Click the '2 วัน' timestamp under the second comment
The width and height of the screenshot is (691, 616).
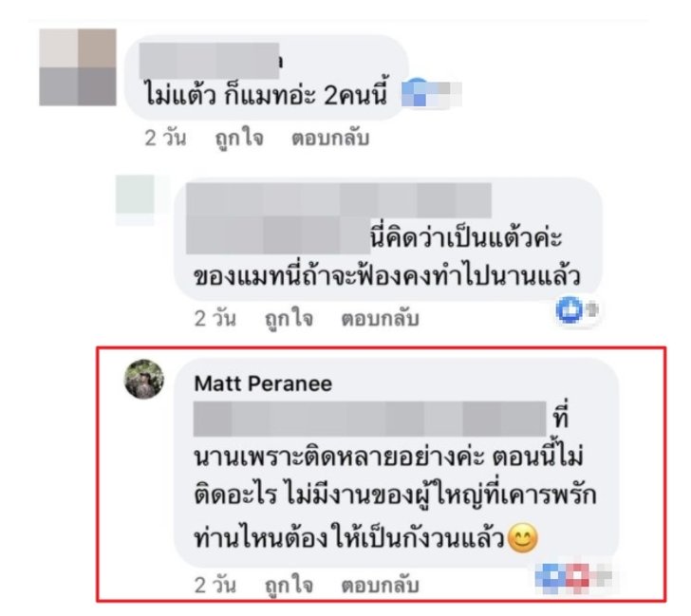[x=215, y=318]
